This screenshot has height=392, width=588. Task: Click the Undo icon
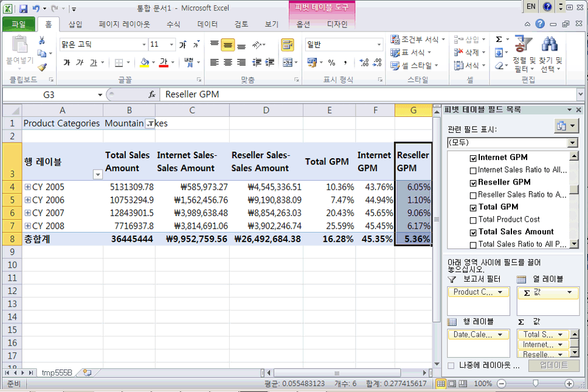(x=36, y=9)
